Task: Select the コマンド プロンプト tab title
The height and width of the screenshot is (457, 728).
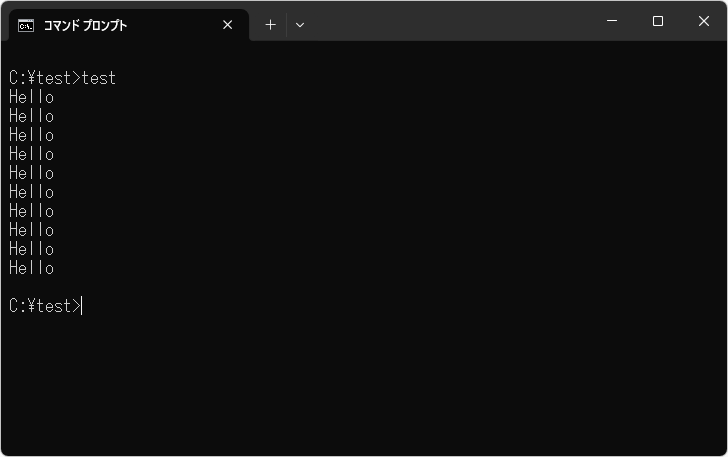Action: click(x=86, y=25)
